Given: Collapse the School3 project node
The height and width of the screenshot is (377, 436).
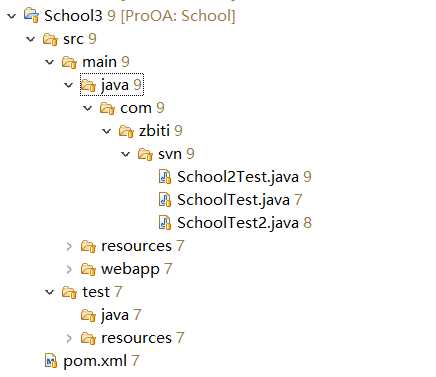Looking at the screenshot, I should [12, 16].
